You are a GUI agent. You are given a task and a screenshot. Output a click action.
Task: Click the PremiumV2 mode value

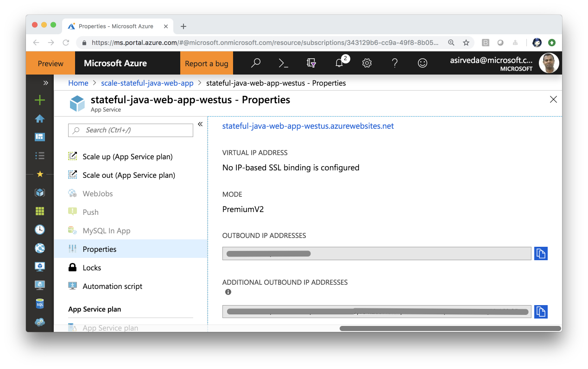(x=243, y=209)
